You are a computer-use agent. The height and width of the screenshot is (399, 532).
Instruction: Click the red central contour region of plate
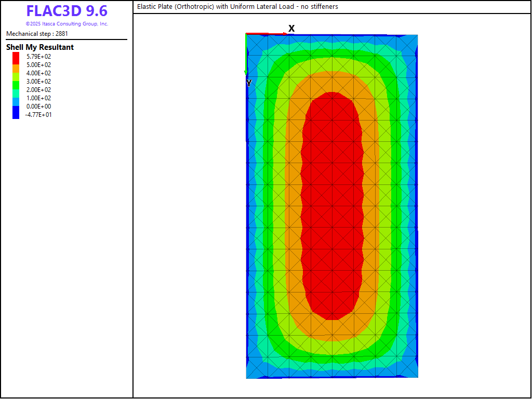(x=331, y=208)
